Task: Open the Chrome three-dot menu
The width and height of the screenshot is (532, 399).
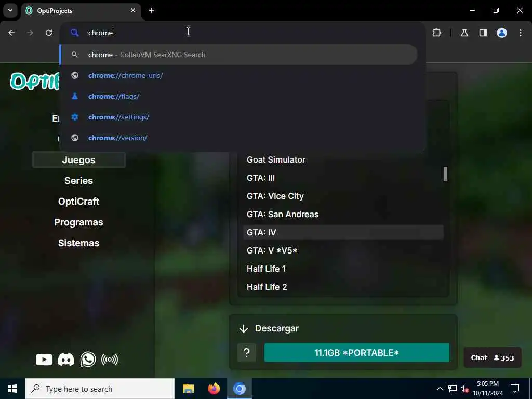Action: pos(521,33)
